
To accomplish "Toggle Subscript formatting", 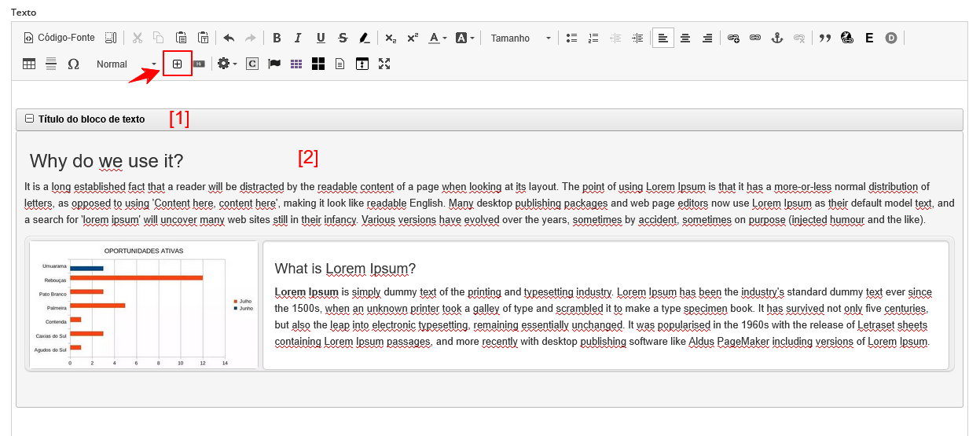I will 391,38.
